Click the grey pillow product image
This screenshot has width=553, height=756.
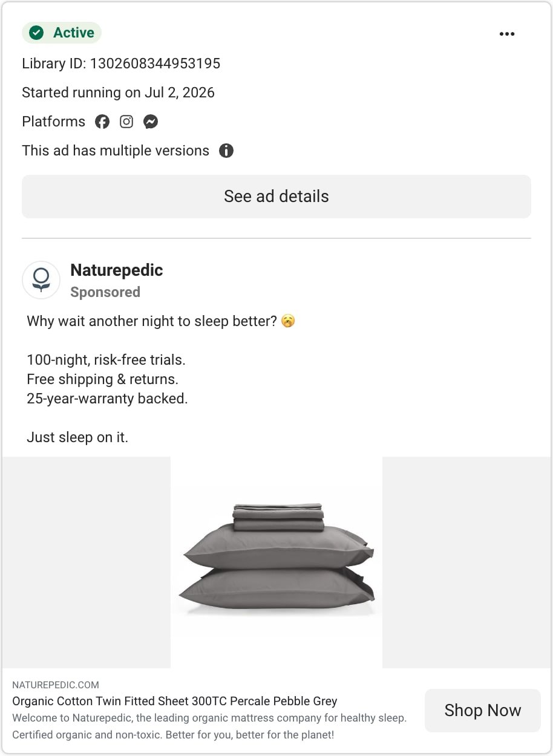pos(276,562)
